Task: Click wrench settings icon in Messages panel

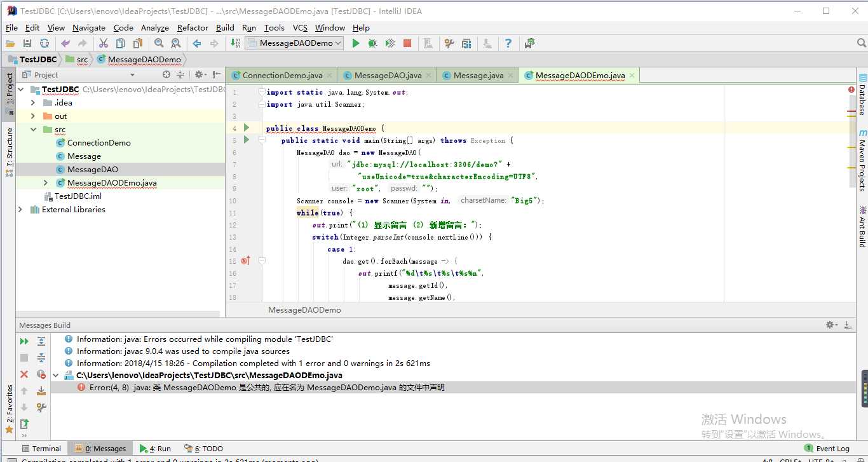Action: click(41, 407)
